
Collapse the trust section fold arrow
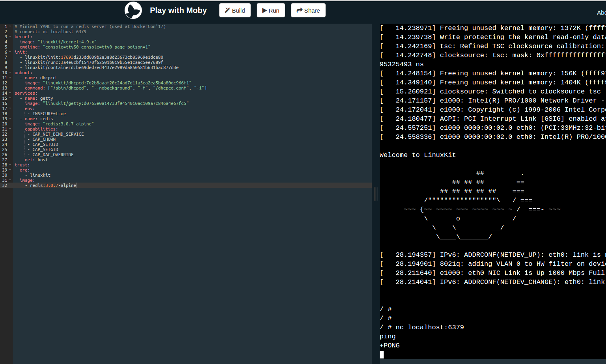pos(10,165)
